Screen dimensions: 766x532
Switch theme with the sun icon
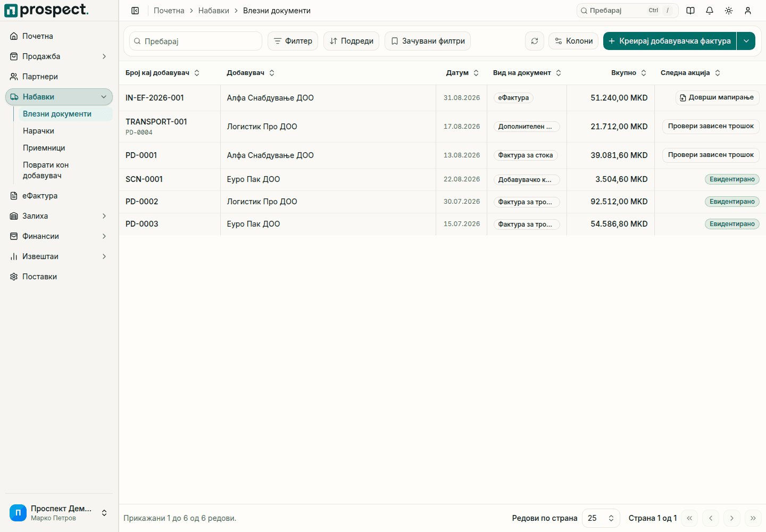[x=729, y=11]
